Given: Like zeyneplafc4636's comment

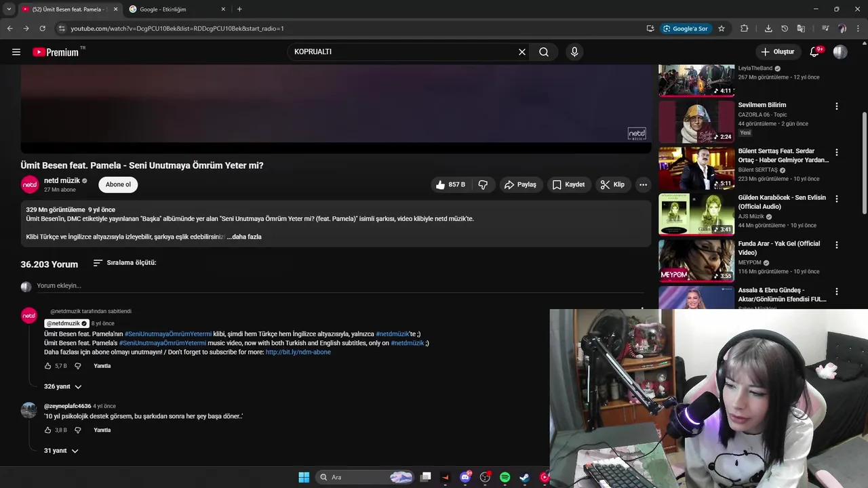Looking at the screenshot, I should 47,430.
